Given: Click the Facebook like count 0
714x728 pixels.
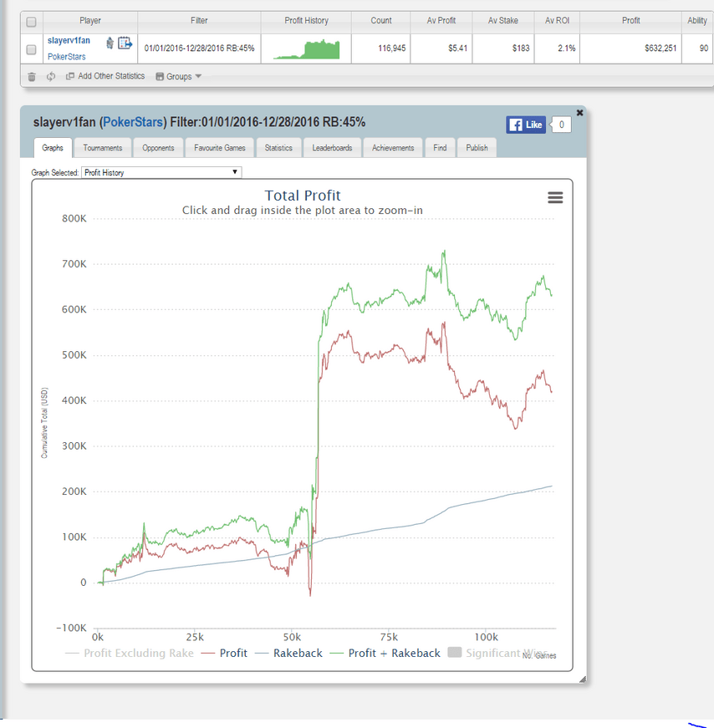Looking at the screenshot, I should tap(561, 125).
